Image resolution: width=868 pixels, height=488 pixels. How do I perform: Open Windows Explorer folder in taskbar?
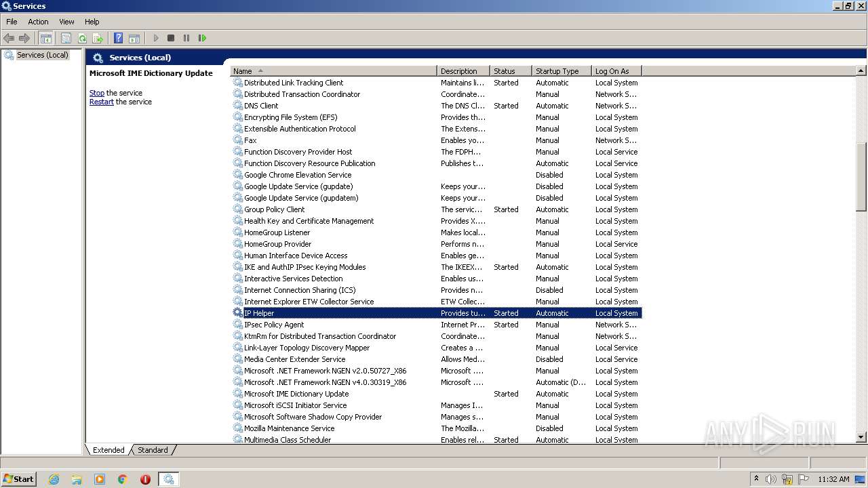click(77, 479)
